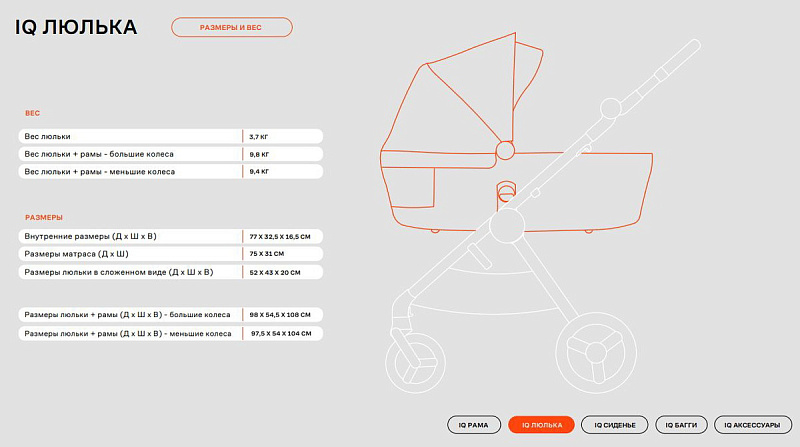Screen dimensions: 800x447
Task: Open the IQ СИДЕНЬЕ tab
Action: 614,425
